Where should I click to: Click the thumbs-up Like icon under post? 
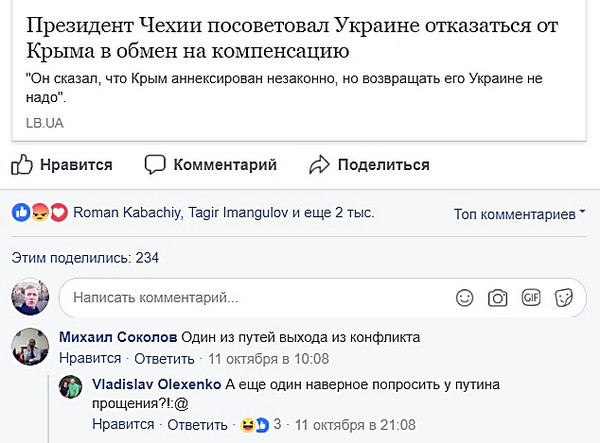[24, 165]
